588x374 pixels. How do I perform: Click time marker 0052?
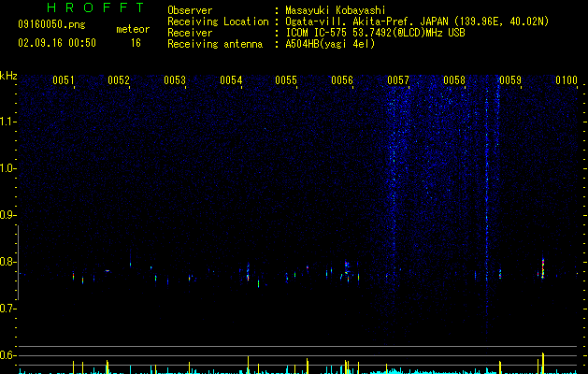tap(119, 80)
